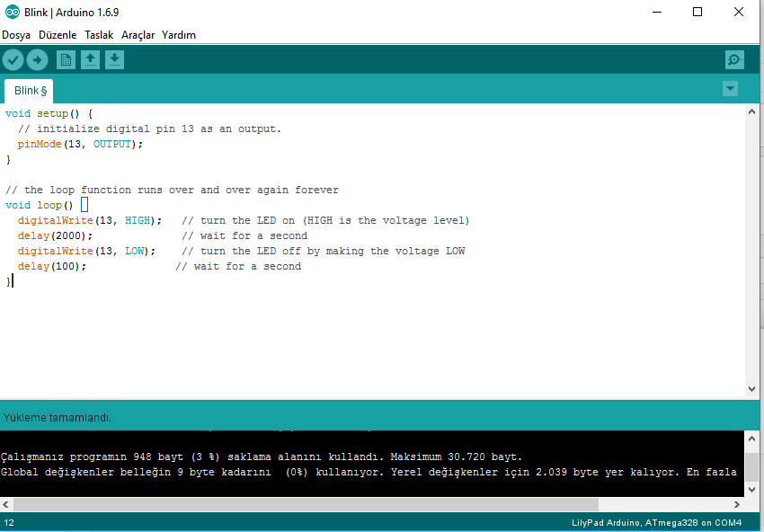Screen dimensions: 764x532
Task: Open the Düzenle menu
Action: (x=56, y=34)
